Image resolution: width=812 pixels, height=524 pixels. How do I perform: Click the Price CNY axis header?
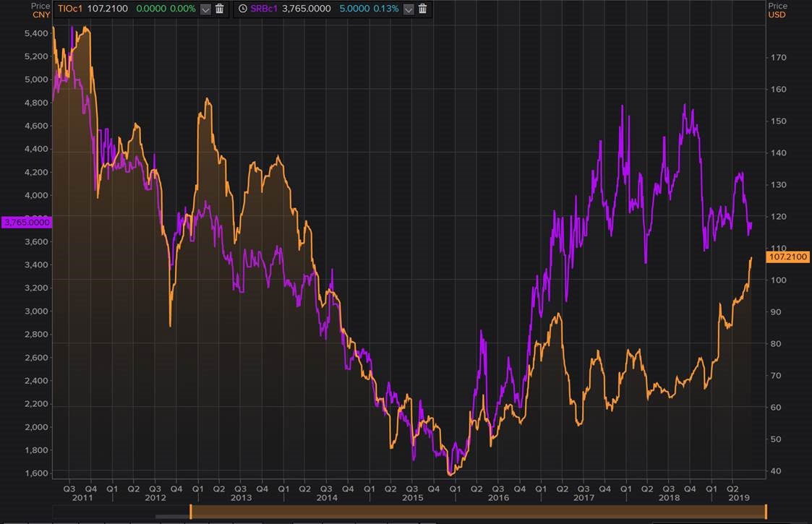(x=40, y=10)
